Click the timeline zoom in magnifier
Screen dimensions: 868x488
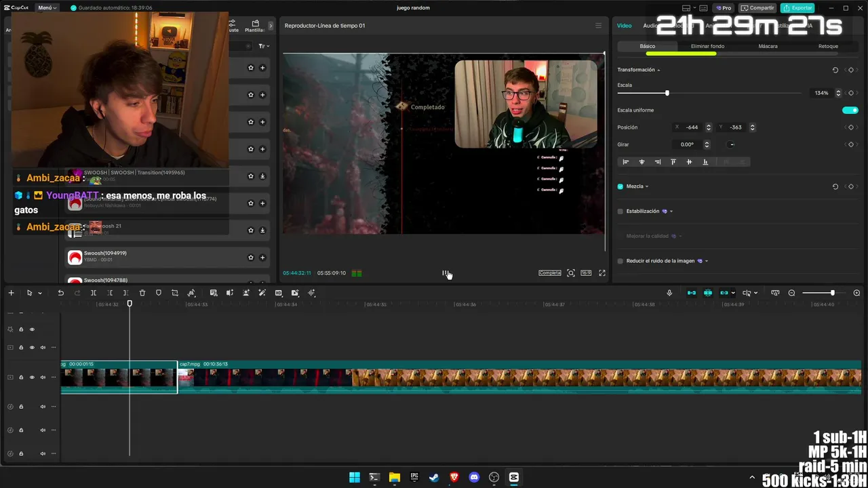(856, 293)
